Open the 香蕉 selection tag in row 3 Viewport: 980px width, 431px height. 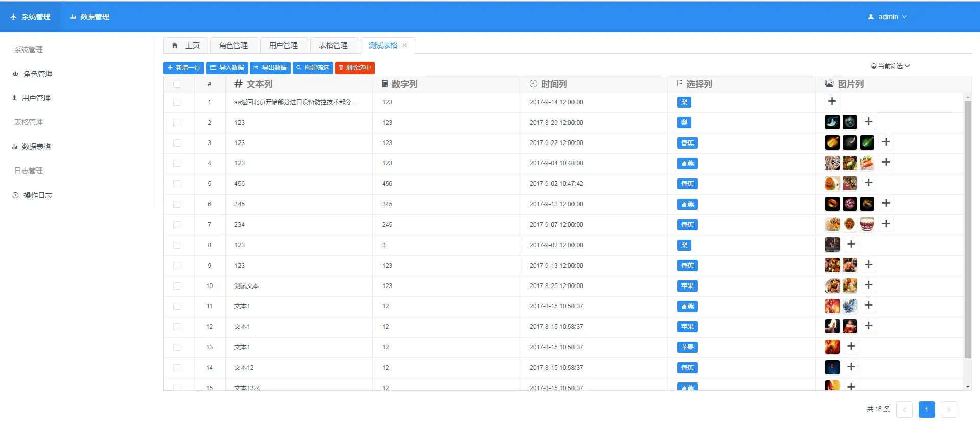point(687,143)
